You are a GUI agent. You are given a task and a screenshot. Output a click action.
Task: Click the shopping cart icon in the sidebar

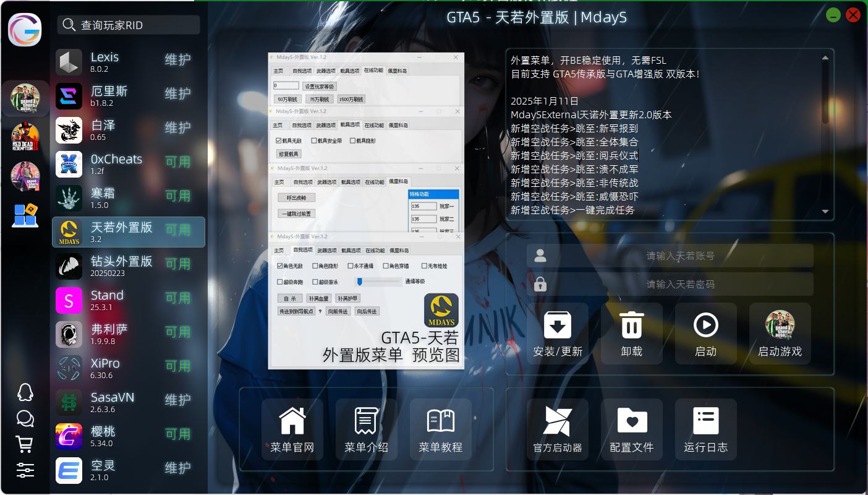25,444
